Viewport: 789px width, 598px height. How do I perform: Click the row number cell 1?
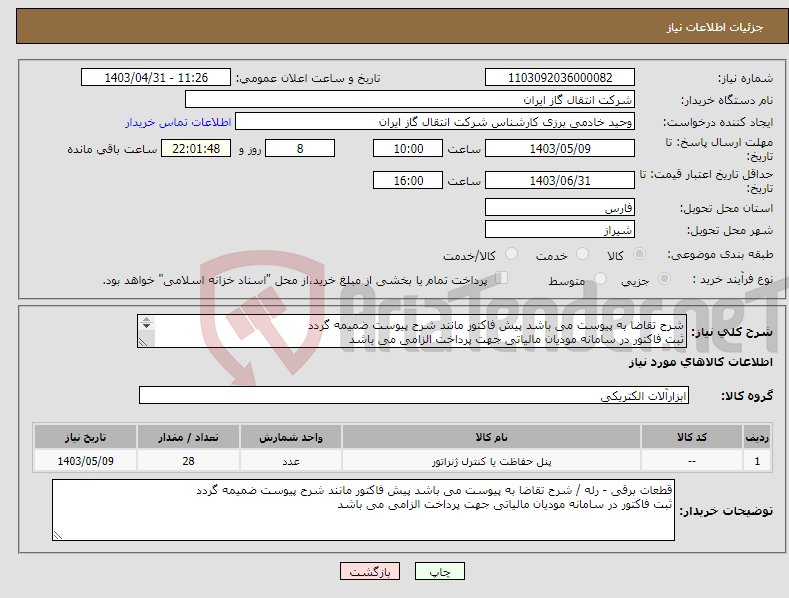click(x=757, y=461)
